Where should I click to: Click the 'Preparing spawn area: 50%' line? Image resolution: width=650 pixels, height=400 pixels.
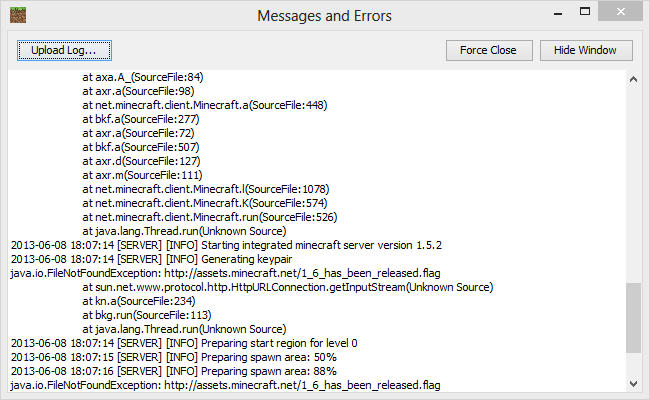(x=174, y=357)
